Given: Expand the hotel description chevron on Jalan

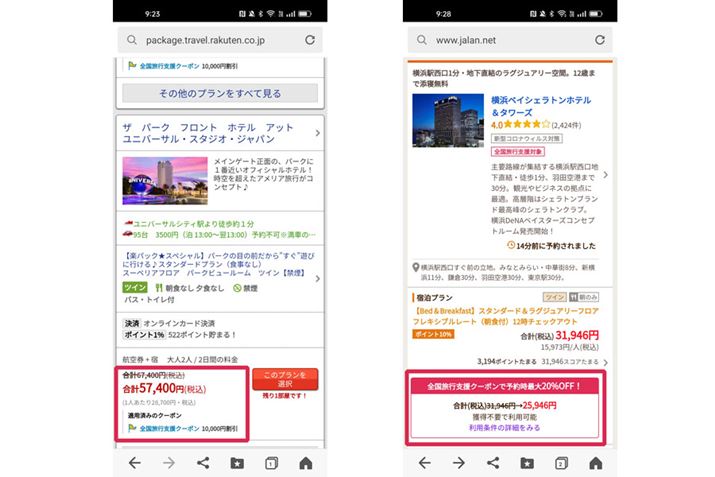Looking at the screenshot, I should (x=606, y=175).
